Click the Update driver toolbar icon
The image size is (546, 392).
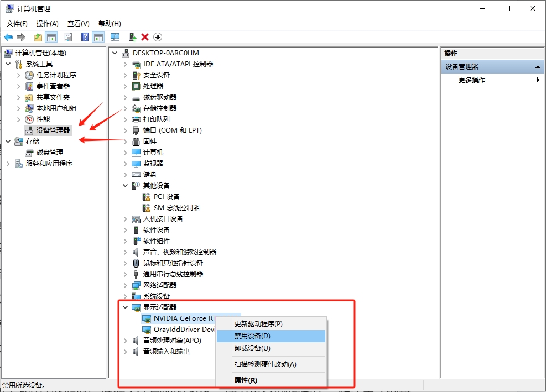coord(132,37)
